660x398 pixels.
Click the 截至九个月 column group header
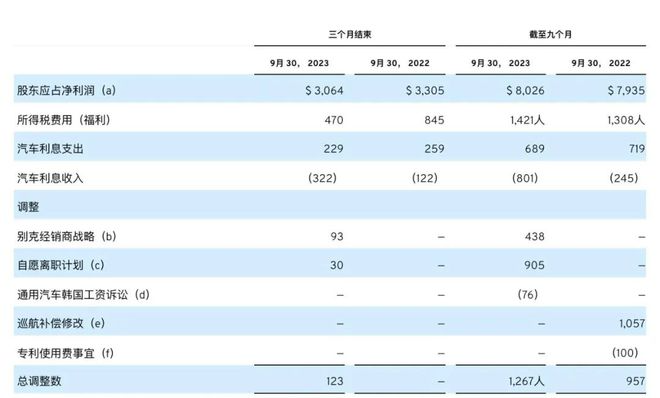click(551, 34)
